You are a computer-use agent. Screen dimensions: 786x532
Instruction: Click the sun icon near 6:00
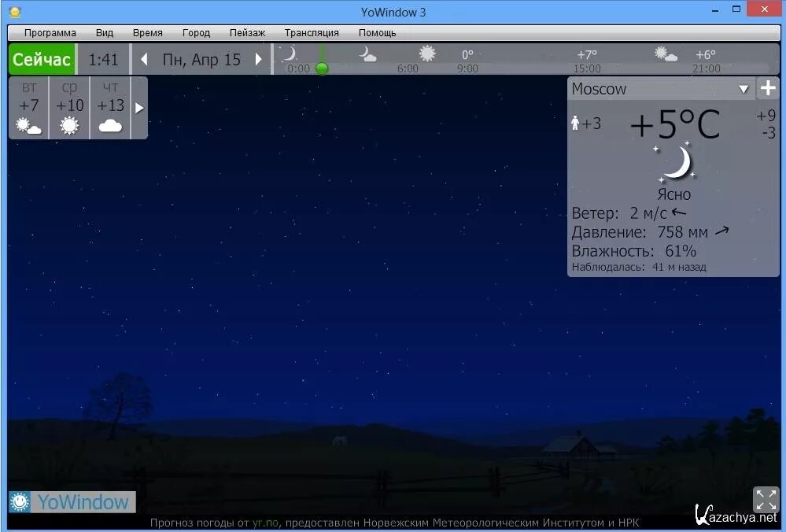(x=427, y=54)
